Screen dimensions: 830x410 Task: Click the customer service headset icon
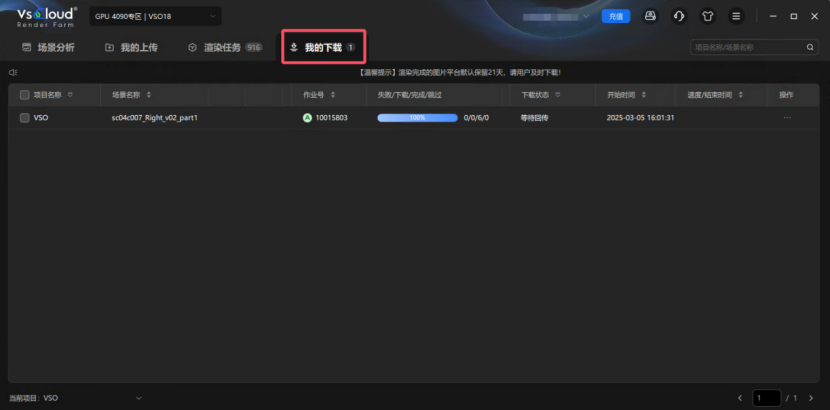point(679,16)
